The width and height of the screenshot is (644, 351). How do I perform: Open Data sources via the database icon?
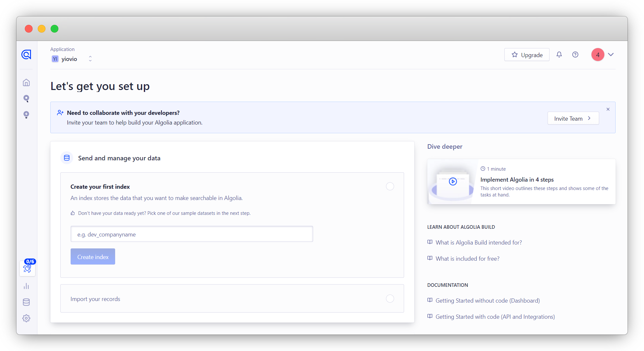coord(26,302)
